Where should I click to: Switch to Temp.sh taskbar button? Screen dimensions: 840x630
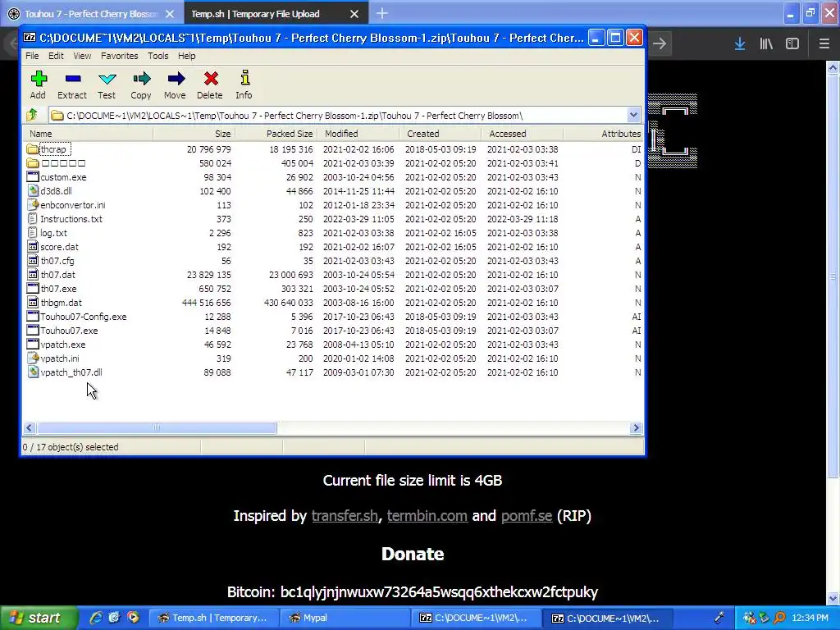[213, 618]
